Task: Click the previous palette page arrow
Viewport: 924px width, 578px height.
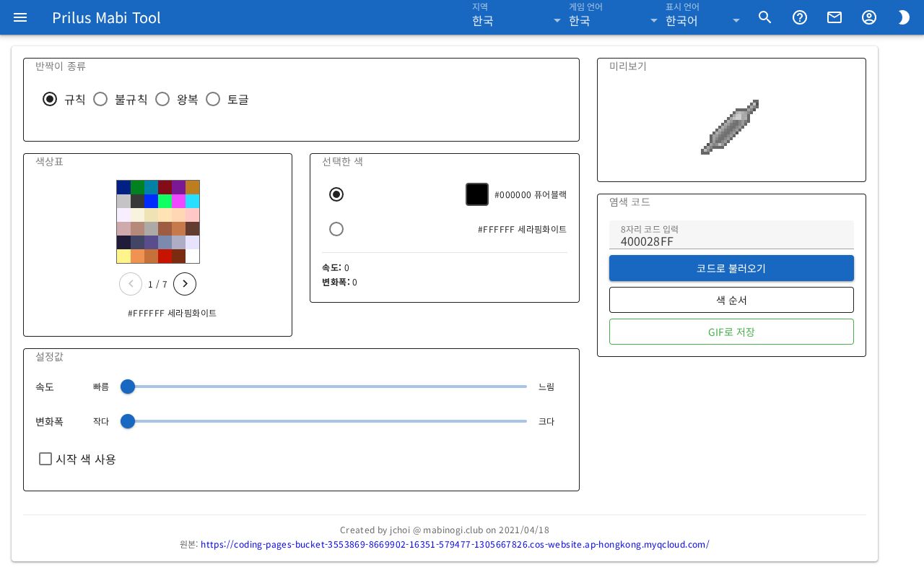Action: (131, 284)
